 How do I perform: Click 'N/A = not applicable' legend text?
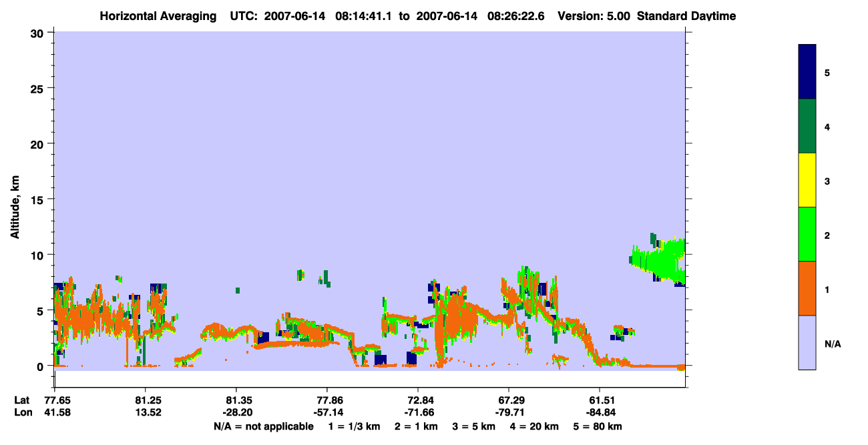[264, 426]
